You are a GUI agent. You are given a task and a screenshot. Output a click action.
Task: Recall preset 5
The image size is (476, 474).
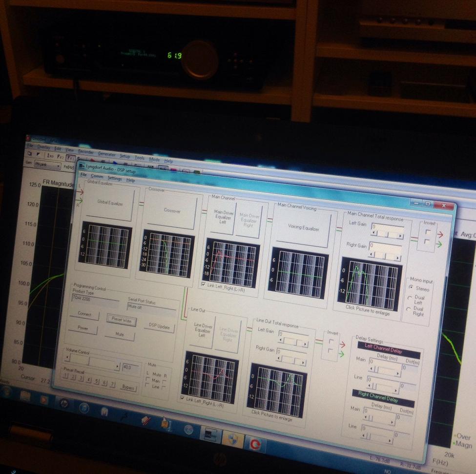pyautogui.click(x=97, y=381)
